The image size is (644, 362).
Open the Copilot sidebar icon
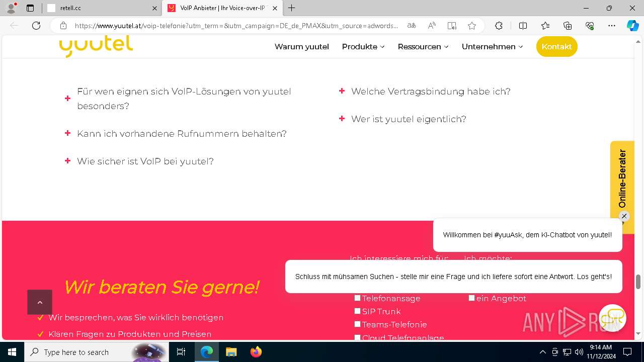(632, 26)
